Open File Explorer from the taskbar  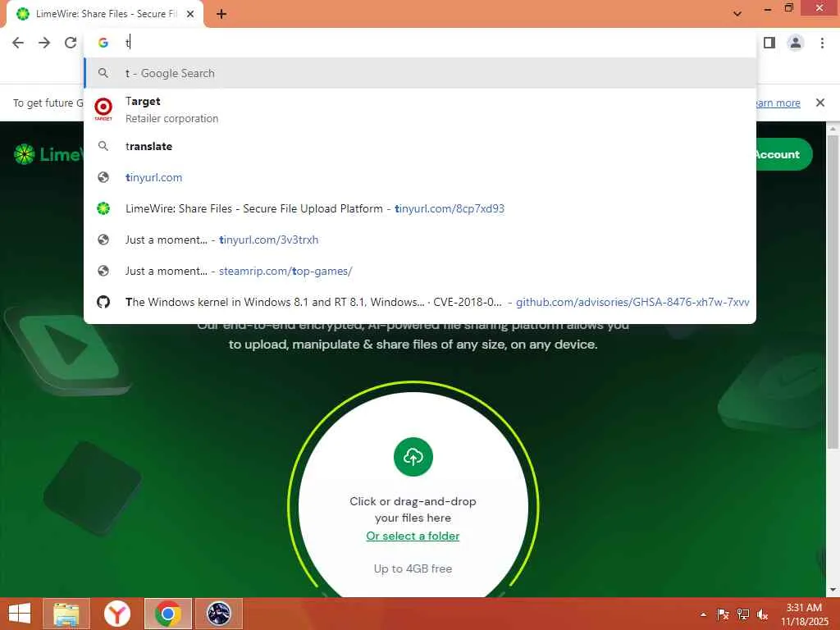click(66, 614)
